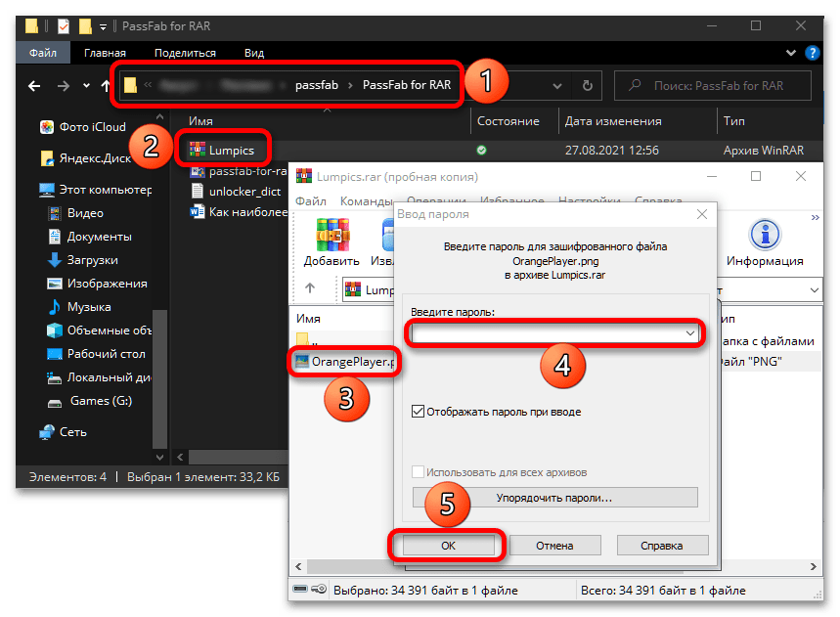Click the Explorer back arrow
Image resolution: width=840 pixels, height=617 pixels.
[x=35, y=86]
